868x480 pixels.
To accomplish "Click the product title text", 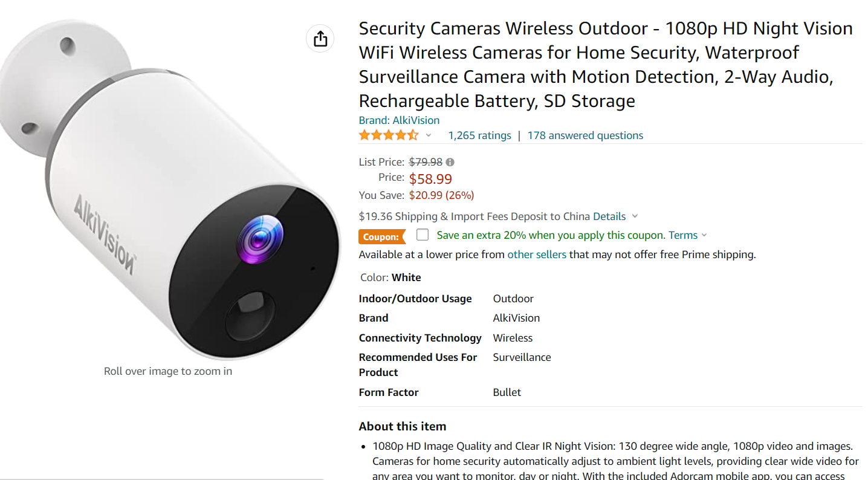I will coord(606,65).
